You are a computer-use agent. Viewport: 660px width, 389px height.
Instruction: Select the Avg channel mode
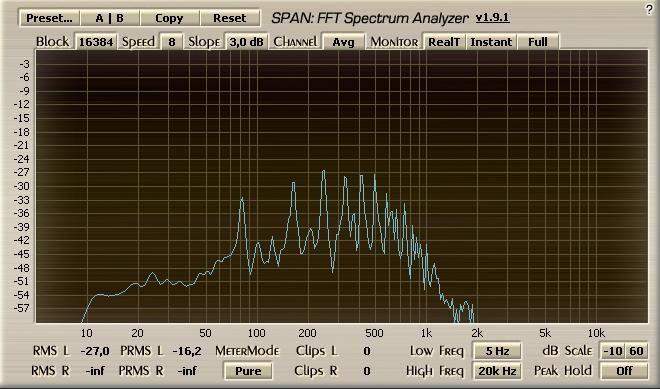click(x=343, y=42)
